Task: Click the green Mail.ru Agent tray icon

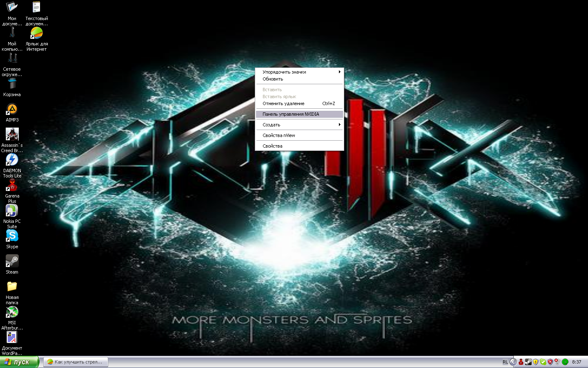Action: [565, 362]
